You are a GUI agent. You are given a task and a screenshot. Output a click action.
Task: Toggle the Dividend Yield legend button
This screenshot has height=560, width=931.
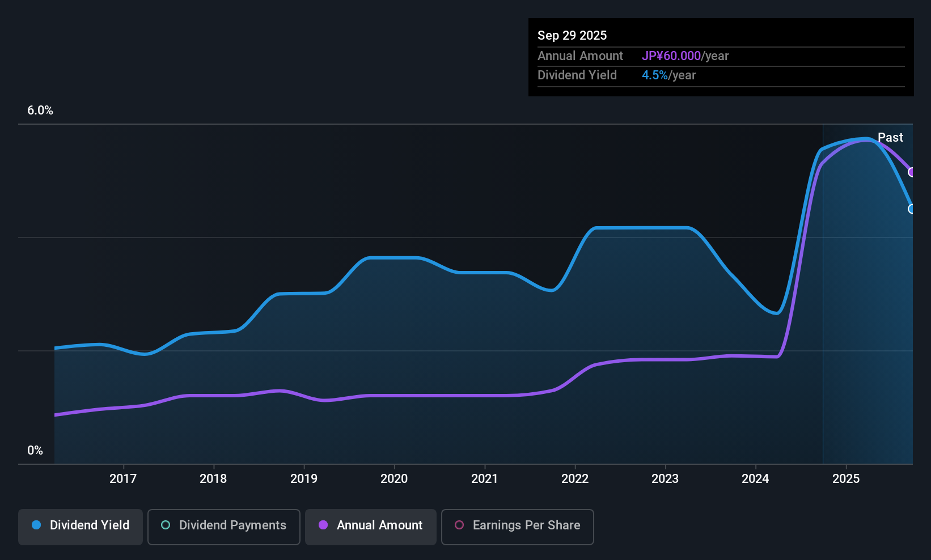click(81, 526)
